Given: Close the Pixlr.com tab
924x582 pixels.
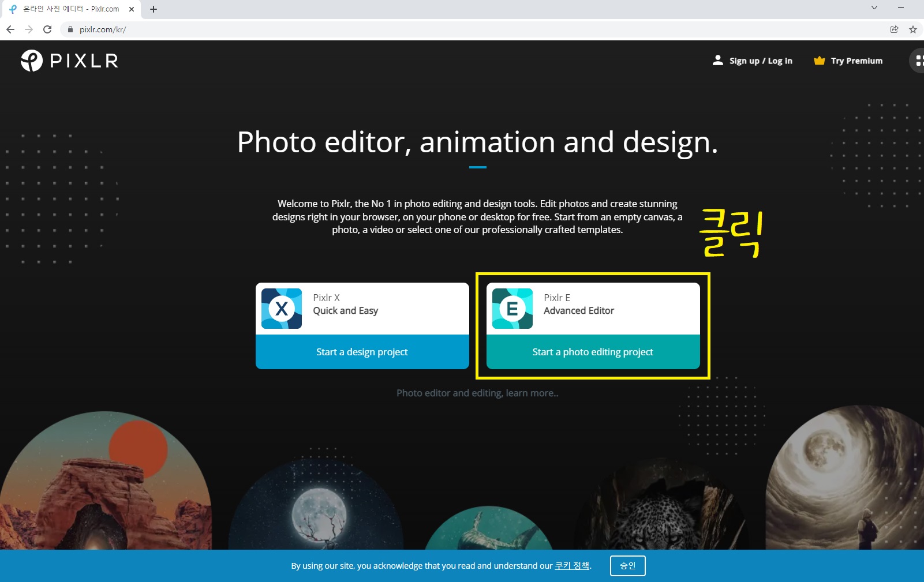Looking at the screenshot, I should (132, 9).
